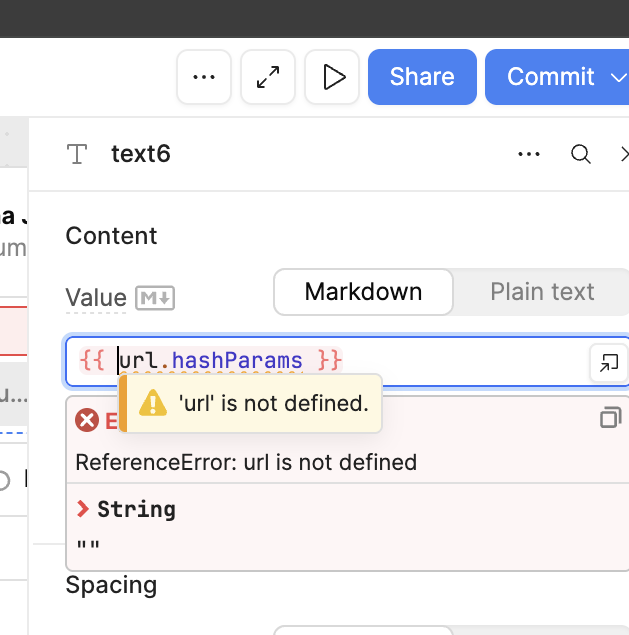The height and width of the screenshot is (635, 629).
Task: Click the text6 component name
Action: pos(141,154)
